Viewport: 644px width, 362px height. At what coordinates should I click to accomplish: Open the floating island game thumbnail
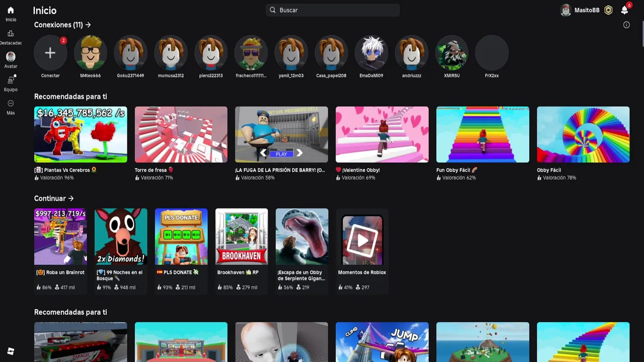[482, 342]
